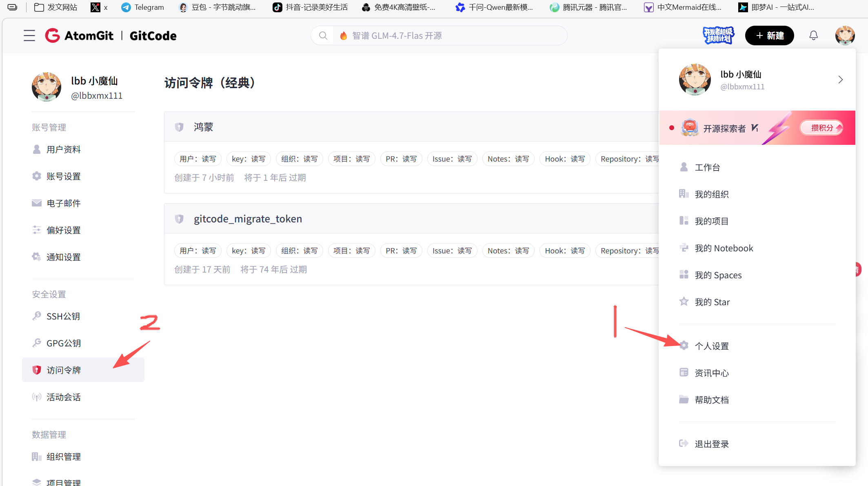Select 访问令牌 in the sidebar
This screenshot has width=868, height=486.
pyautogui.click(x=64, y=370)
